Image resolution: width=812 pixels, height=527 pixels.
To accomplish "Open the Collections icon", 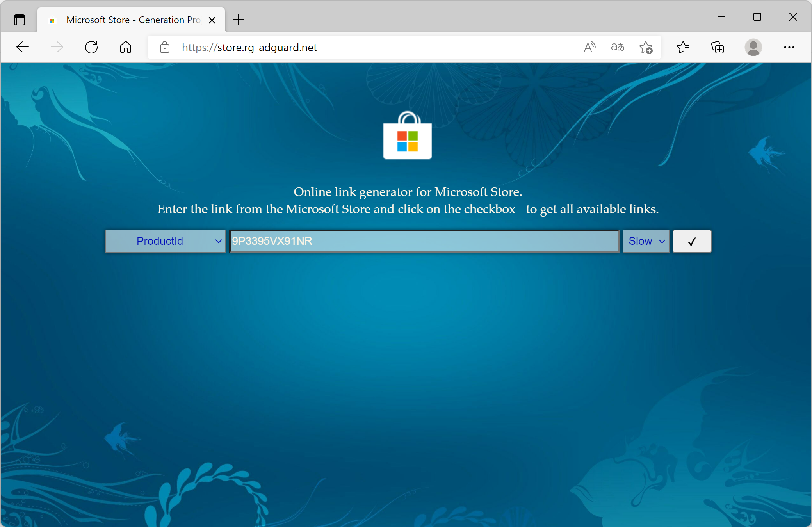I will [717, 47].
